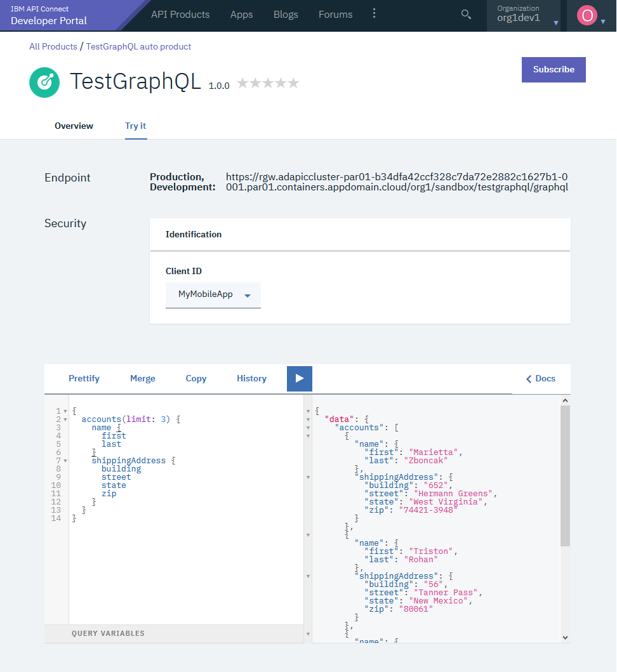Click the "Marietta" value in results
This screenshot has height=672, width=617.
[x=433, y=452]
